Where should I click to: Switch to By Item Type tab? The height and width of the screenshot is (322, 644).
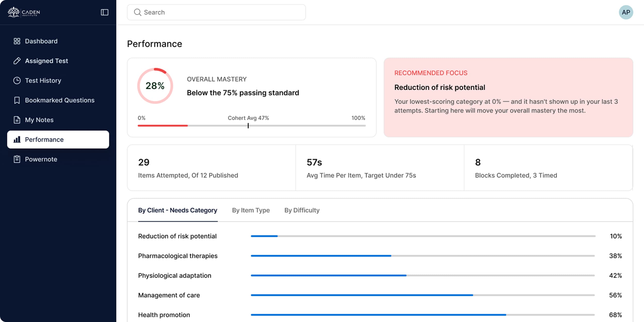click(251, 210)
